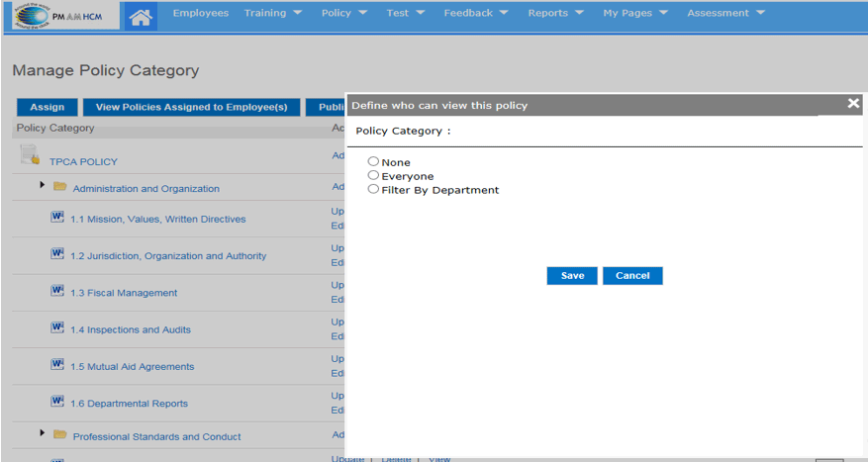This screenshot has height=462, width=868.
Task: Go to the Employees menu item
Action: tap(200, 13)
